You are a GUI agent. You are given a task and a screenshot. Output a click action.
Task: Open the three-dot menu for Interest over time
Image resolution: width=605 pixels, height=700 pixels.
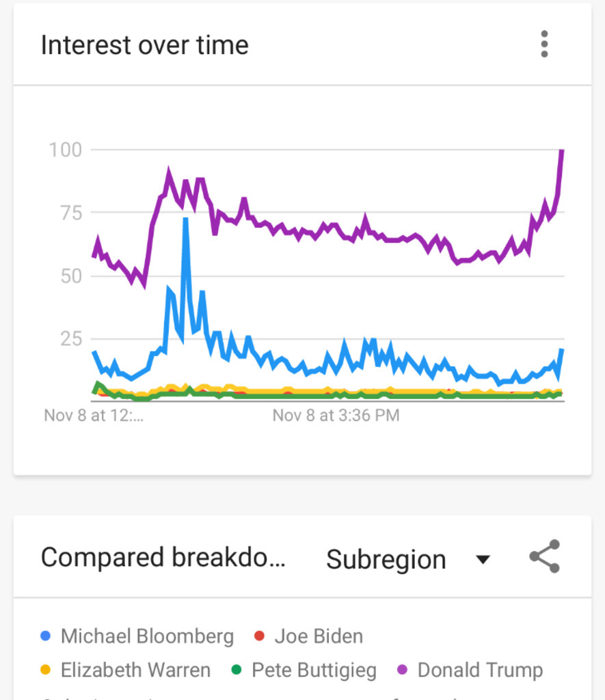click(544, 44)
